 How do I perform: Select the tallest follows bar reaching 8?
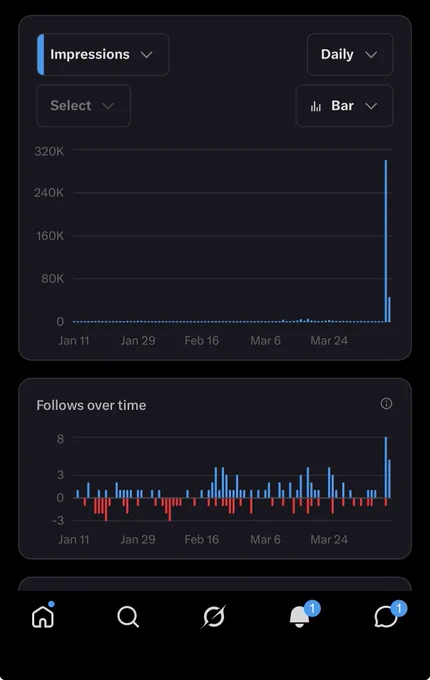(386, 468)
